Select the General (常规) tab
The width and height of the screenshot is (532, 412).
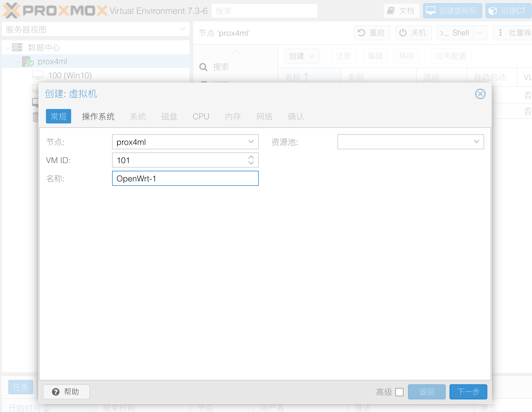click(59, 117)
